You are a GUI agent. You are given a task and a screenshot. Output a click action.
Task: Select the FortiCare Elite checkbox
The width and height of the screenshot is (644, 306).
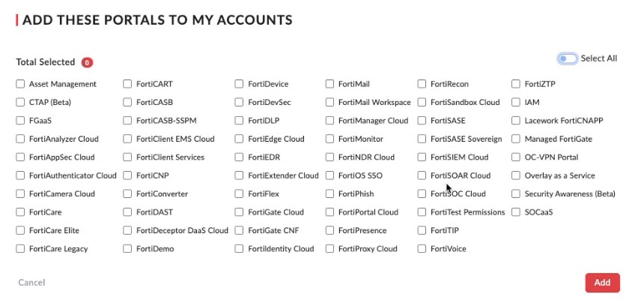click(21, 230)
